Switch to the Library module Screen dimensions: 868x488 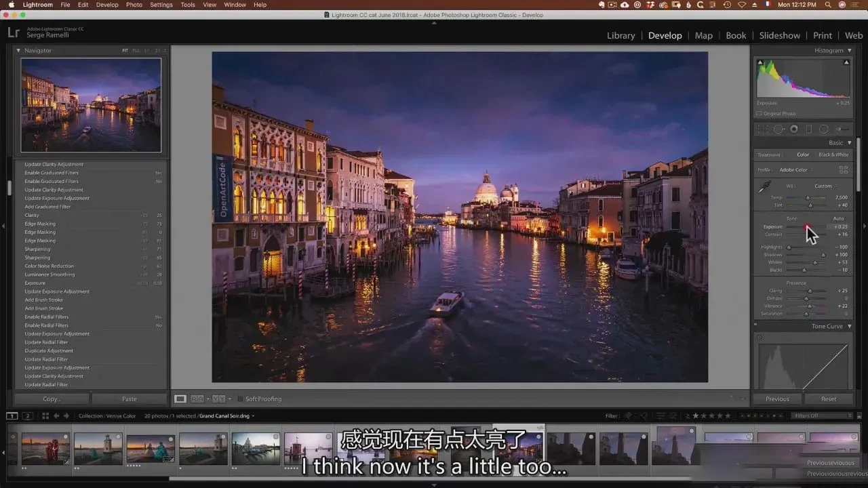[621, 35]
